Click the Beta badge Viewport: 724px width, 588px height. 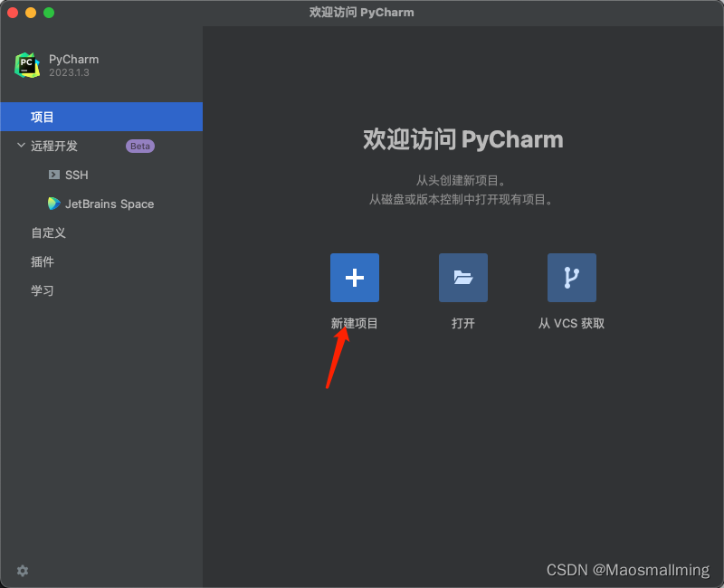[x=140, y=146]
